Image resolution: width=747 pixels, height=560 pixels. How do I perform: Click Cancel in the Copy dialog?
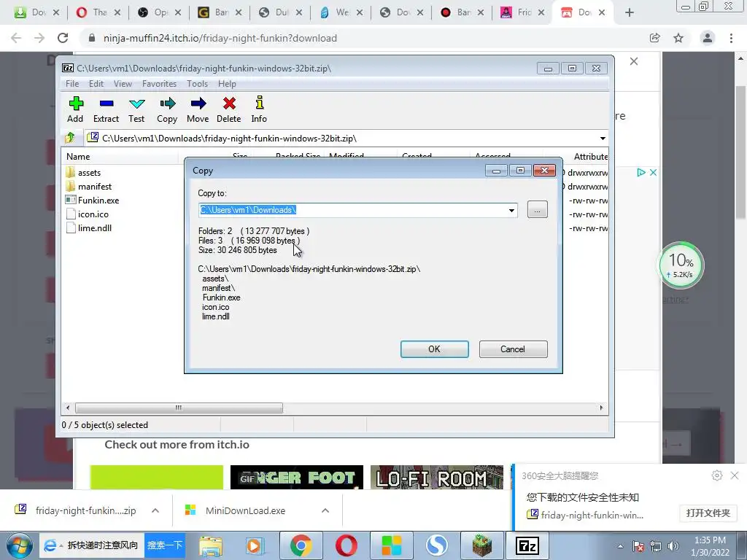[513, 349]
